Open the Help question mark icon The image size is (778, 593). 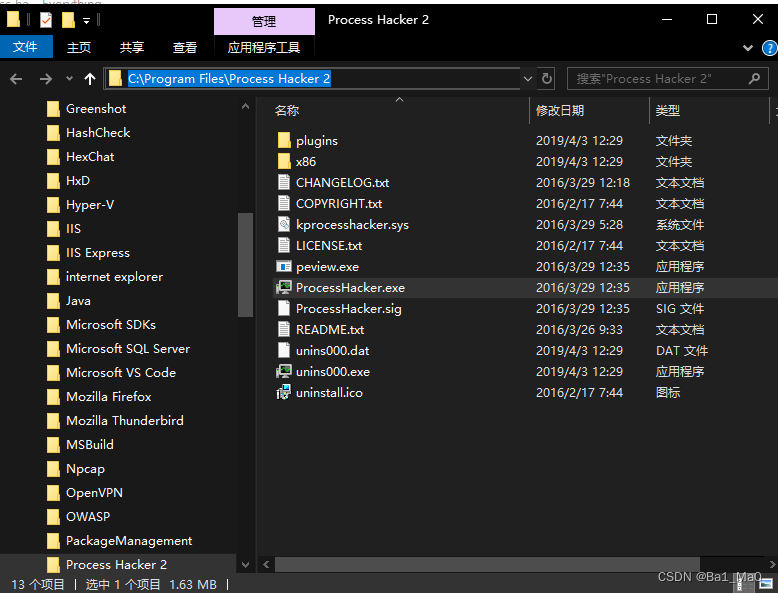click(770, 48)
